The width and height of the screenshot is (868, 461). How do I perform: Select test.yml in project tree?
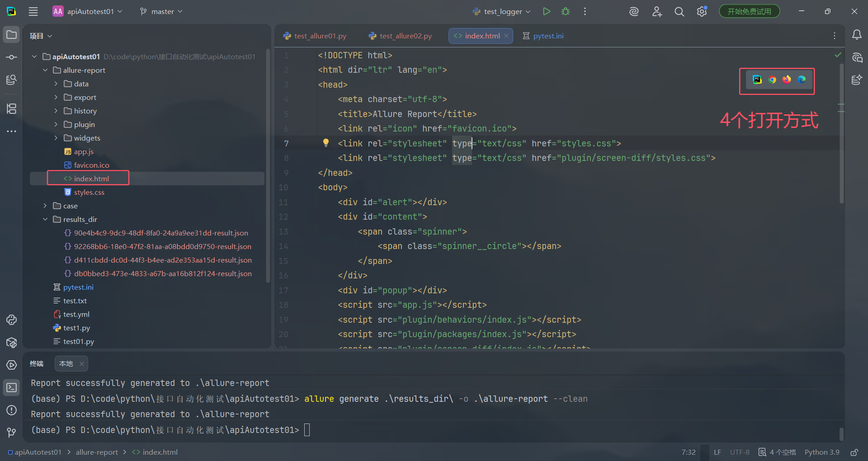[x=76, y=315]
